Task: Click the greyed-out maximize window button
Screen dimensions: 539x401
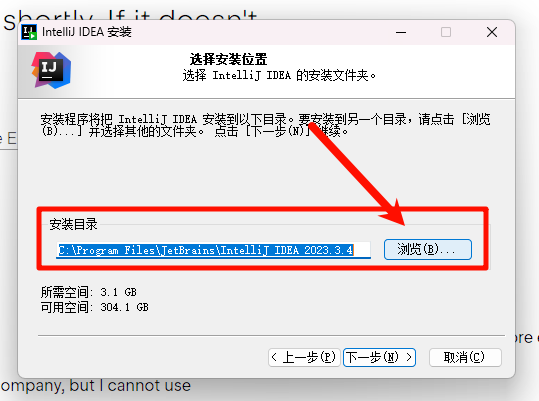Action: [446, 32]
